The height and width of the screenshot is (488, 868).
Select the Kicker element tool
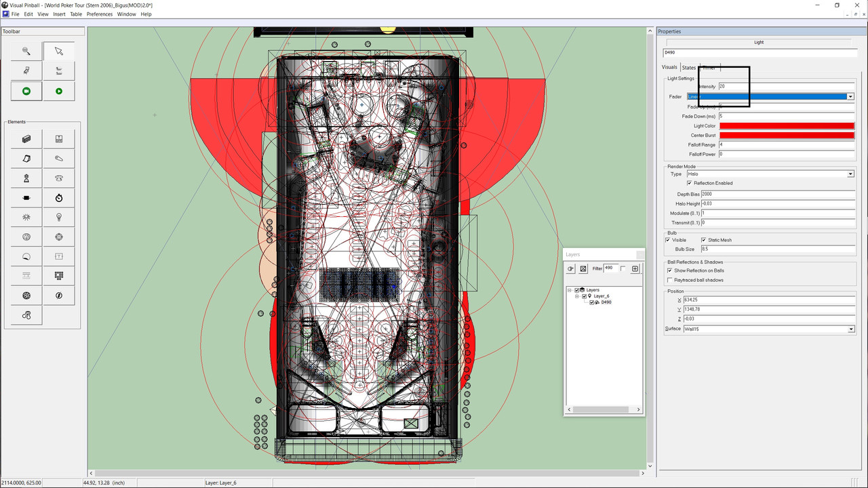[x=26, y=237]
